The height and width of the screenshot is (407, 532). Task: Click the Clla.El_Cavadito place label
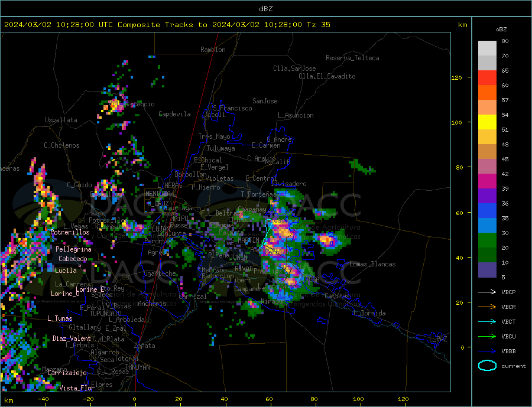[x=327, y=76]
